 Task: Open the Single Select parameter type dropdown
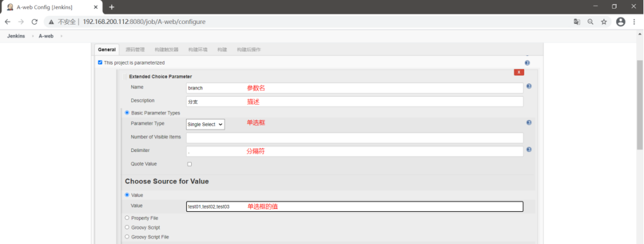(205, 124)
